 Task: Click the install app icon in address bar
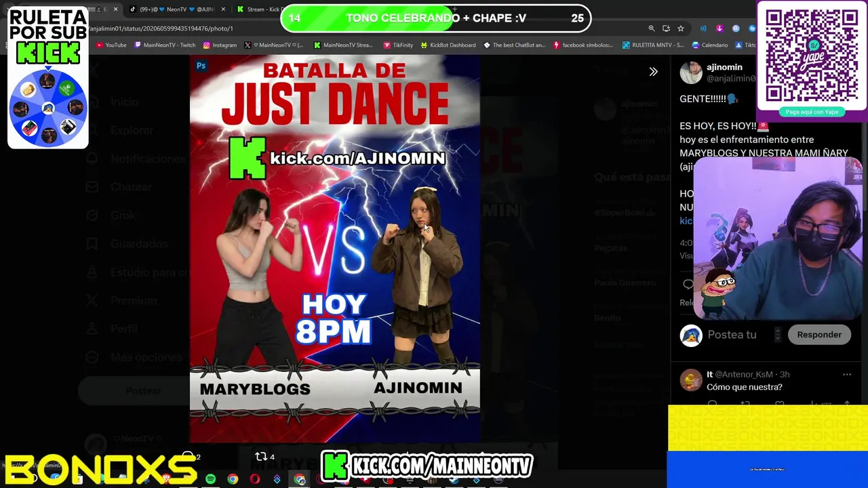click(666, 28)
